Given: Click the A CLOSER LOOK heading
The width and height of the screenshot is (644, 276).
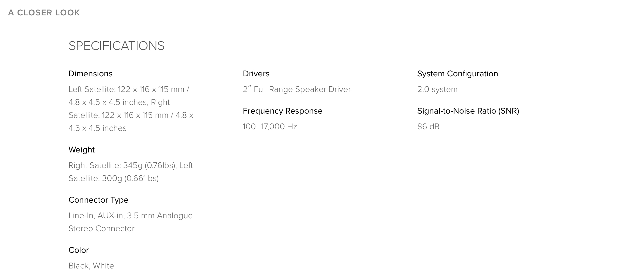Looking at the screenshot, I should (x=44, y=13).
